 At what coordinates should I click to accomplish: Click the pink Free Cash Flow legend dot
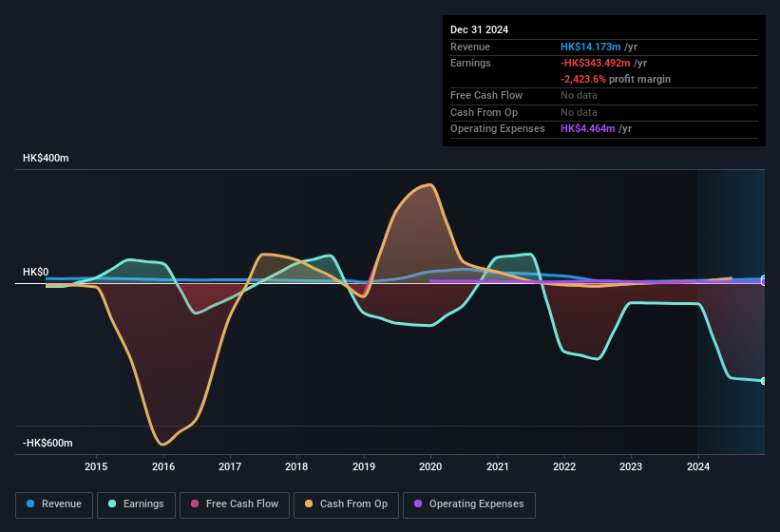[x=195, y=503]
